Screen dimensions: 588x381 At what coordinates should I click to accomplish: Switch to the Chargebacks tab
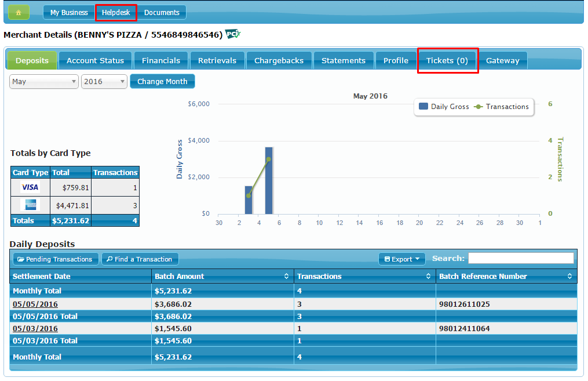point(279,60)
